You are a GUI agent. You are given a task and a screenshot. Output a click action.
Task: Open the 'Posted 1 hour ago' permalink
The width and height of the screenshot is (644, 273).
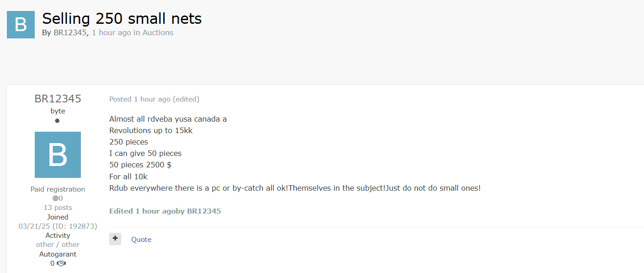(x=140, y=99)
